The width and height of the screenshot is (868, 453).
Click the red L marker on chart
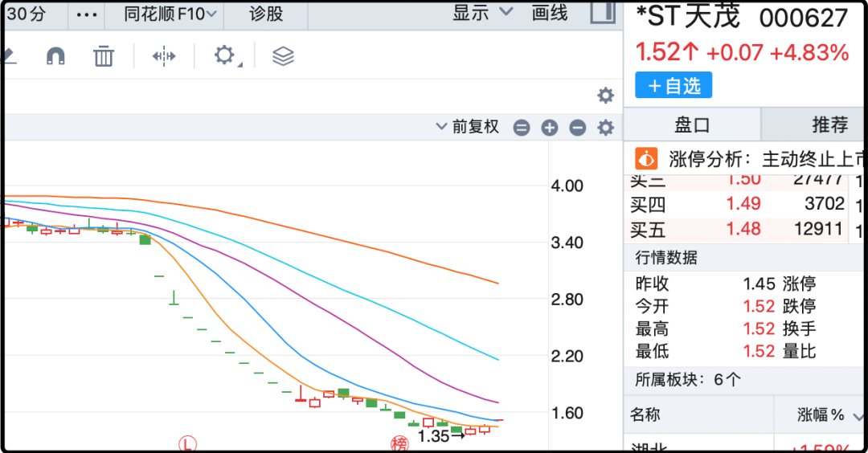pos(187,443)
